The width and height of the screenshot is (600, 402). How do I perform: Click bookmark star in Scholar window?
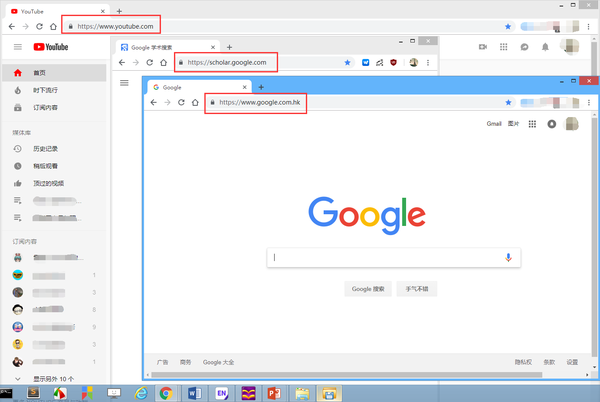347,62
